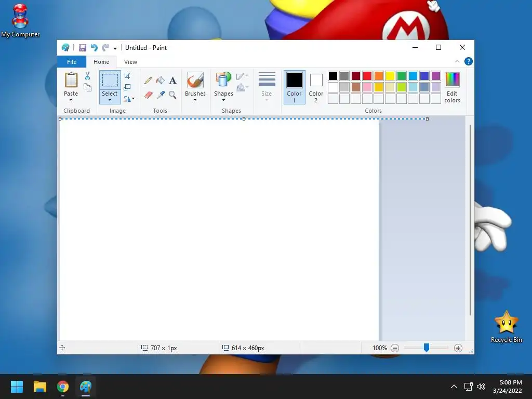The width and height of the screenshot is (532, 399).
Task: Open Windows Start menu
Action: (17, 387)
